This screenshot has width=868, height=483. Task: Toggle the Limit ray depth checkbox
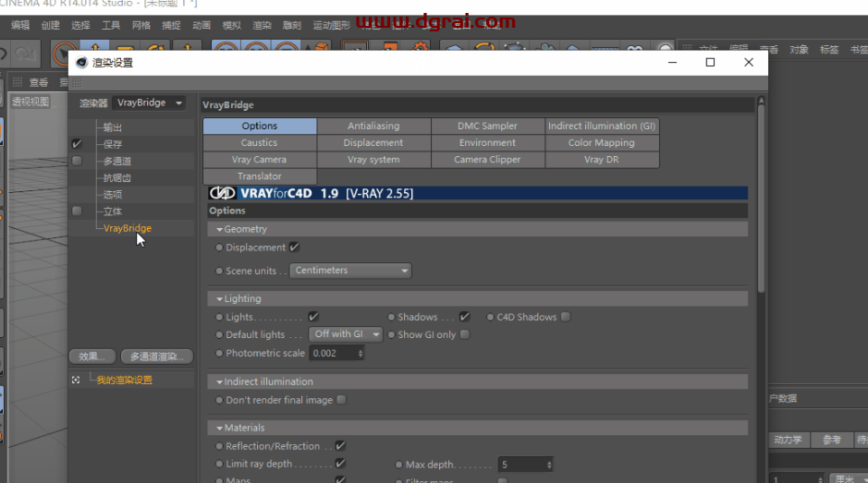click(x=340, y=463)
